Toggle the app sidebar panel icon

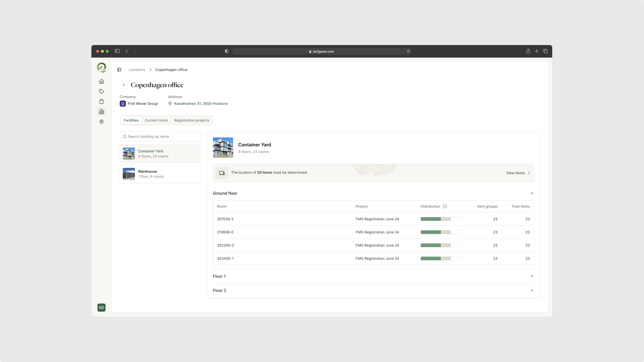(x=119, y=70)
